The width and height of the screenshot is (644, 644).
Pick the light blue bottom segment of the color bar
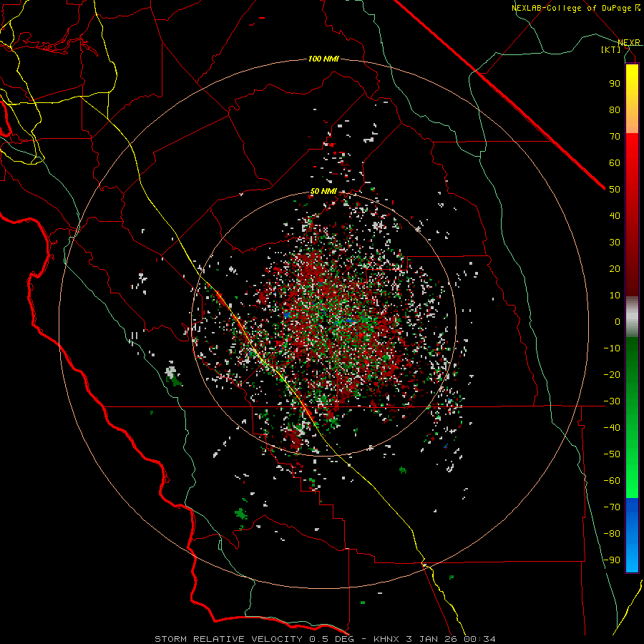632,557
